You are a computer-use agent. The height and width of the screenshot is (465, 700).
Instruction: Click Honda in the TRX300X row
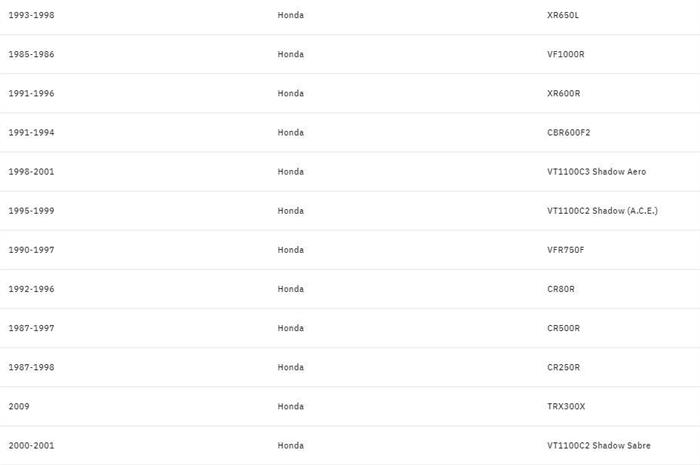point(290,406)
